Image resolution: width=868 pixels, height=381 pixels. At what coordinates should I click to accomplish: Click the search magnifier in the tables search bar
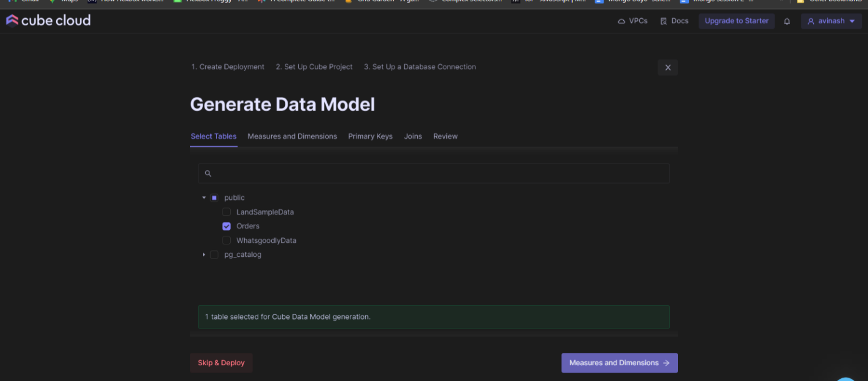coord(208,173)
